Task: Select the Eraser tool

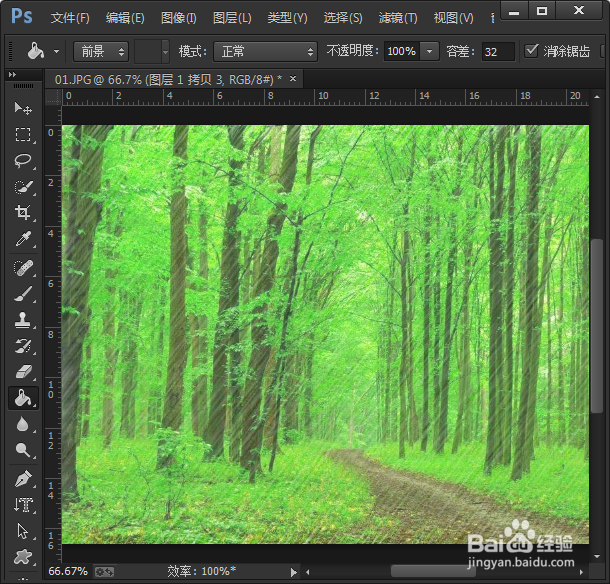Action: tap(23, 372)
